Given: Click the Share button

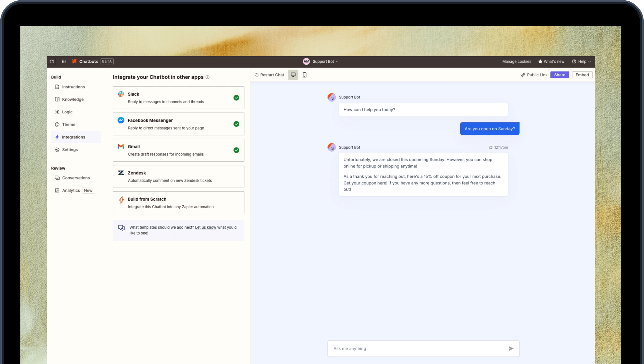Looking at the screenshot, I should point(560,75).
